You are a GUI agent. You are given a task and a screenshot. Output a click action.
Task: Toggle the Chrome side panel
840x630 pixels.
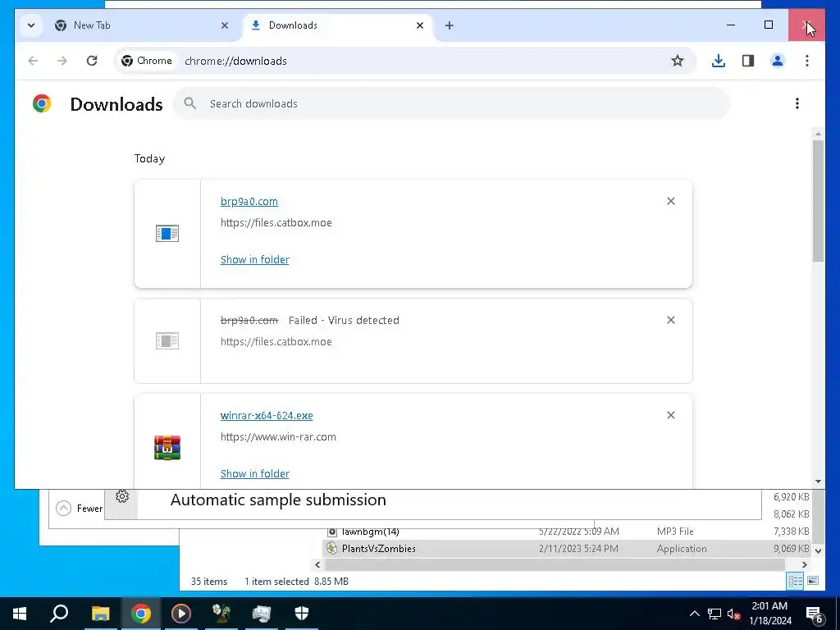(x=748, y=61)
